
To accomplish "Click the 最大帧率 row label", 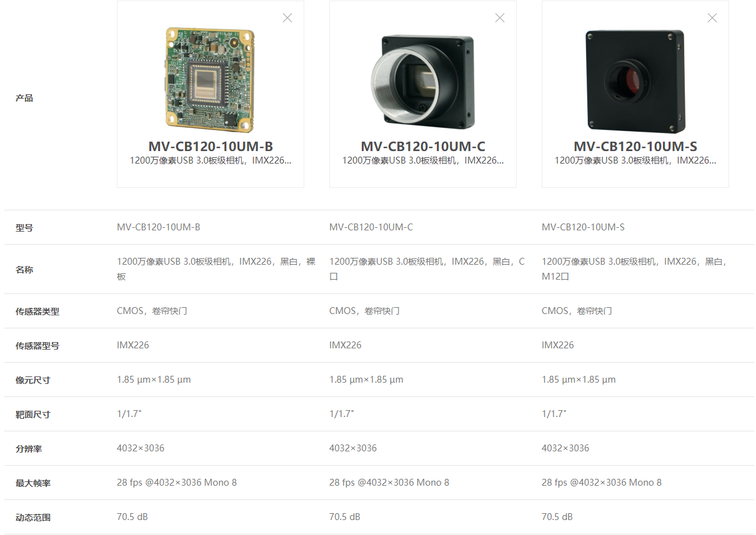I will 33,483.
